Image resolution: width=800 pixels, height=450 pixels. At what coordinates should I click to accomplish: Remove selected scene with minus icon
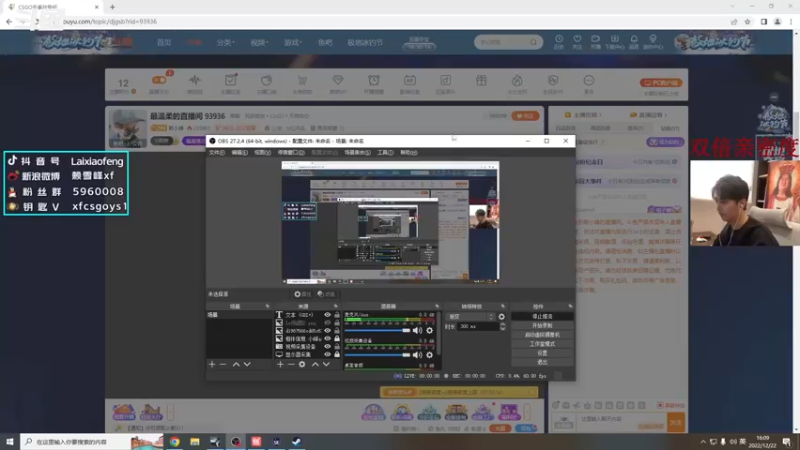tap(223, 364)
